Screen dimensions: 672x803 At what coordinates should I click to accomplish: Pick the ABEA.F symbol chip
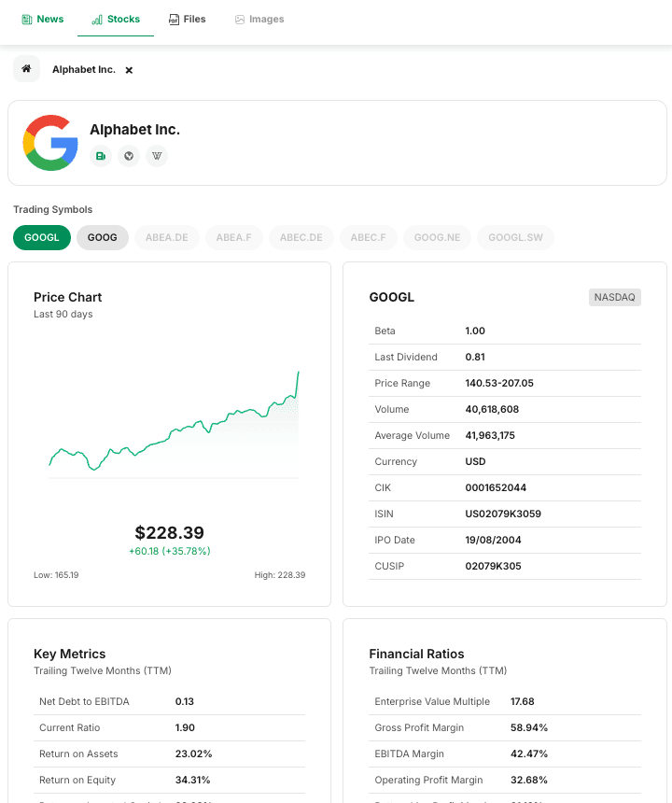pyautogui.click(x=234, y=237)
